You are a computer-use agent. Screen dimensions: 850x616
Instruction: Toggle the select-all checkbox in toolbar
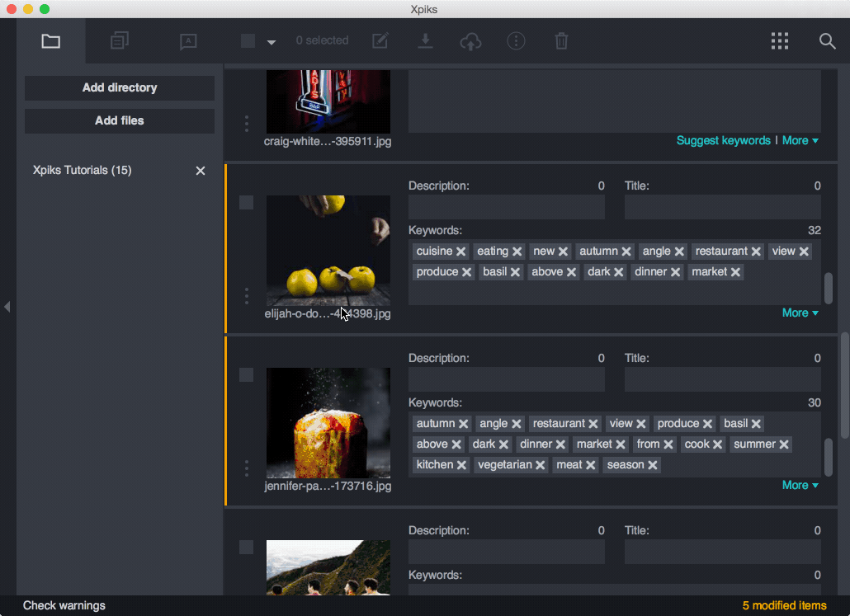(248, 40)
